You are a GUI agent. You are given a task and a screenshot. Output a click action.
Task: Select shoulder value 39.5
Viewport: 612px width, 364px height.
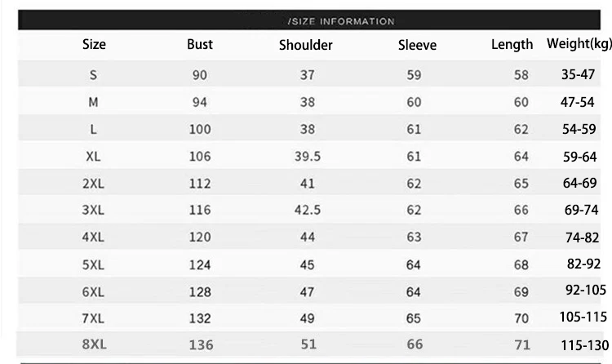pyautogui.click(x=307, y=156)
